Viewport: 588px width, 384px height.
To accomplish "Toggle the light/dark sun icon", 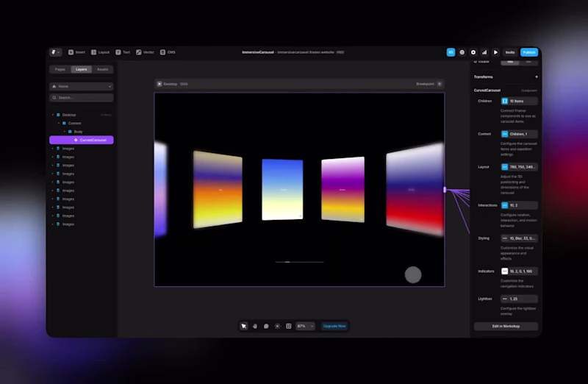I will coord(278,326).
